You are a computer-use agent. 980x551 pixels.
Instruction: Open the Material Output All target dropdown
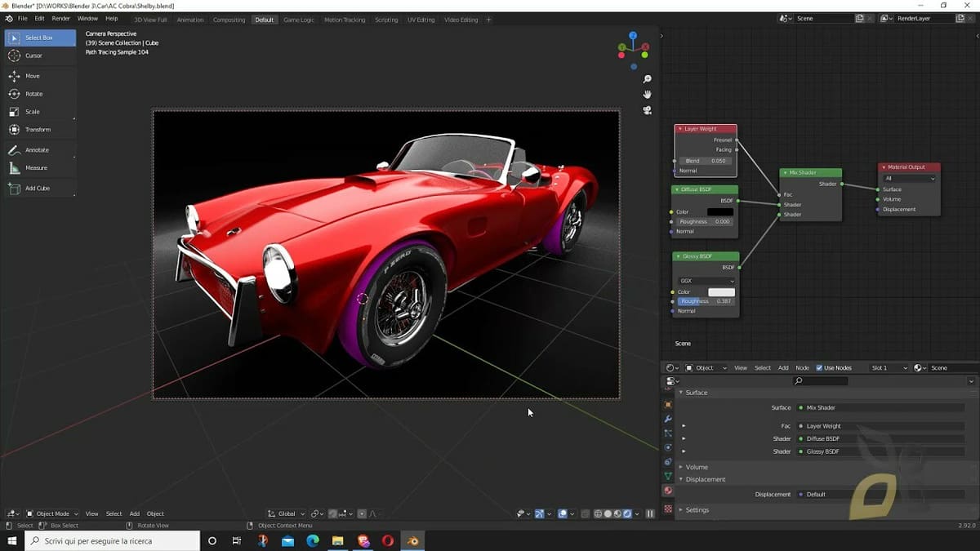click(910, 178)
